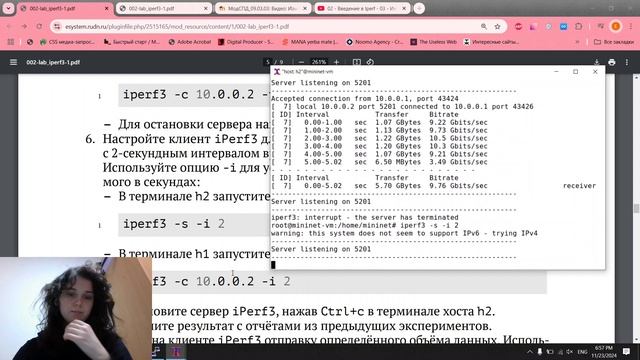The height and width of the screenshot is (360, 640).
Task: Click the 261% zoom level field
Action: click(319, 62)
